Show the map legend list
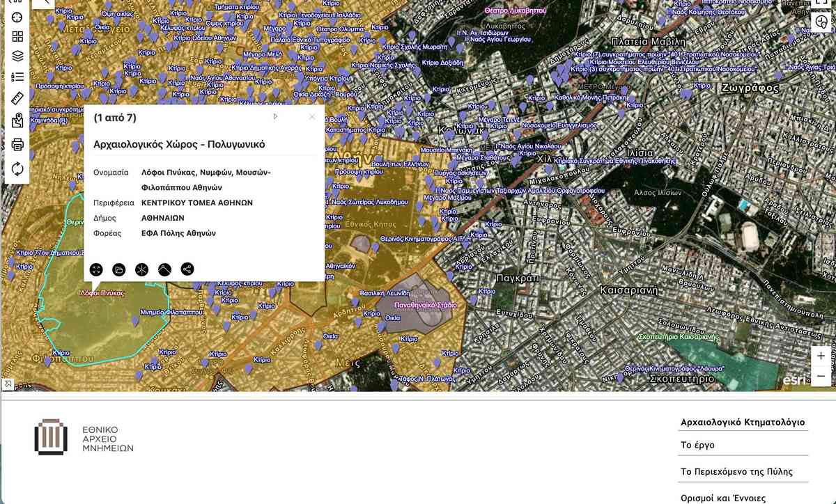836x504 pixels. point(17,77)
